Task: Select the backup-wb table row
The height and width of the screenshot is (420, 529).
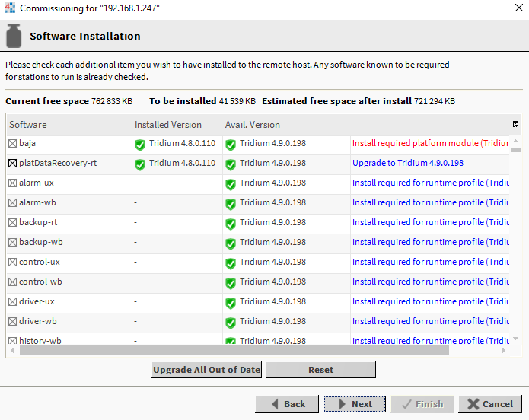Action: coord(69,243)
